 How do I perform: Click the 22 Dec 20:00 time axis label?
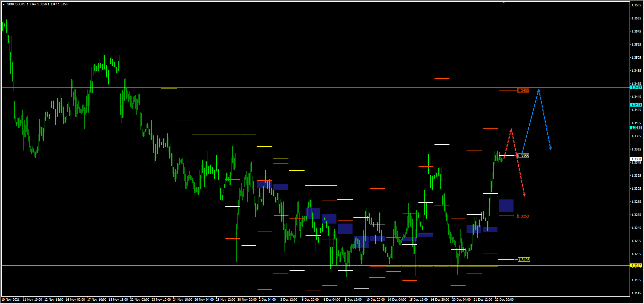click(x=504, y=300)
